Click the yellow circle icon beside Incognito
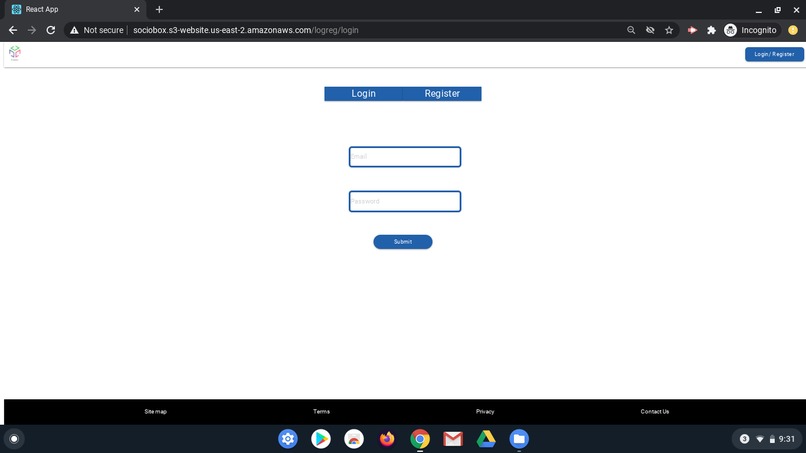The height and width of the screenshot is (453, 806). tap(793, 30)
